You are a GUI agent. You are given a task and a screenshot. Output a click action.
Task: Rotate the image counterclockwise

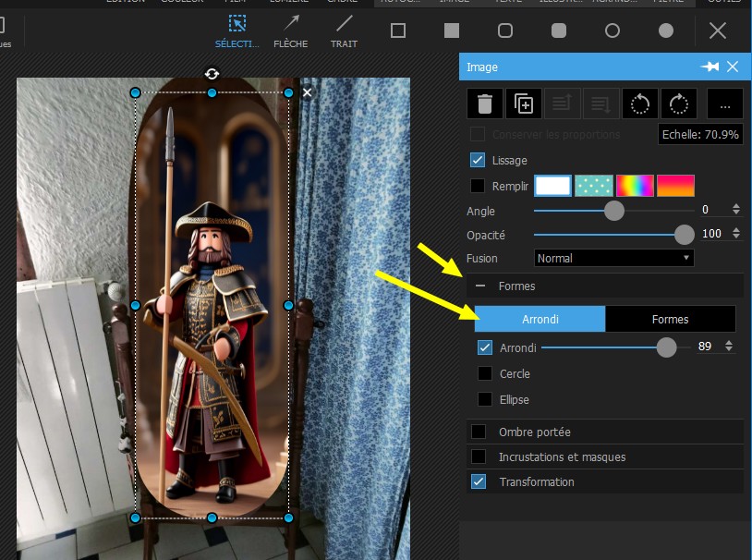pos(640,103)
